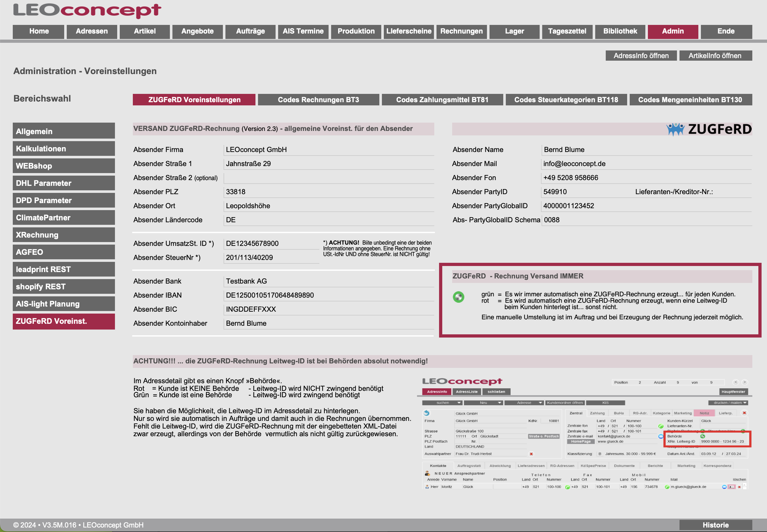Click Ende to quit
The height and width of the screenshot is (532, 767).
click(x=726, y=31)
